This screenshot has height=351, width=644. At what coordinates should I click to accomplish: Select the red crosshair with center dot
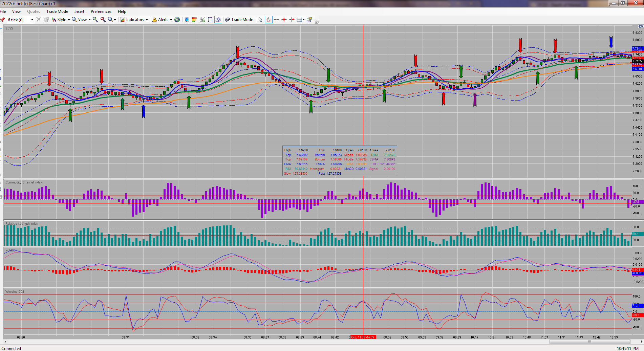click(x=284, y=20)
